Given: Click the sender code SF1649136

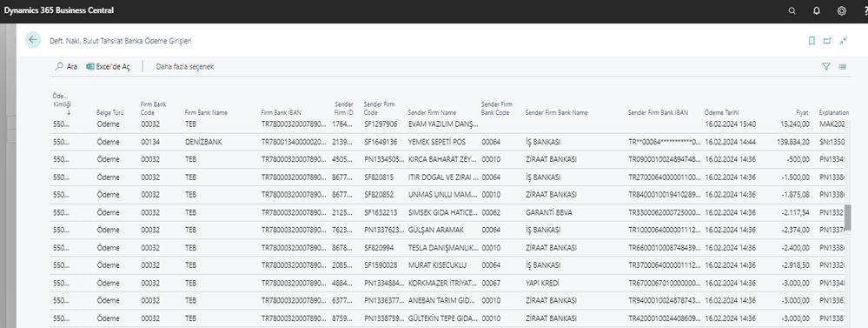Looking at the screenshot, I should point(381,143).
